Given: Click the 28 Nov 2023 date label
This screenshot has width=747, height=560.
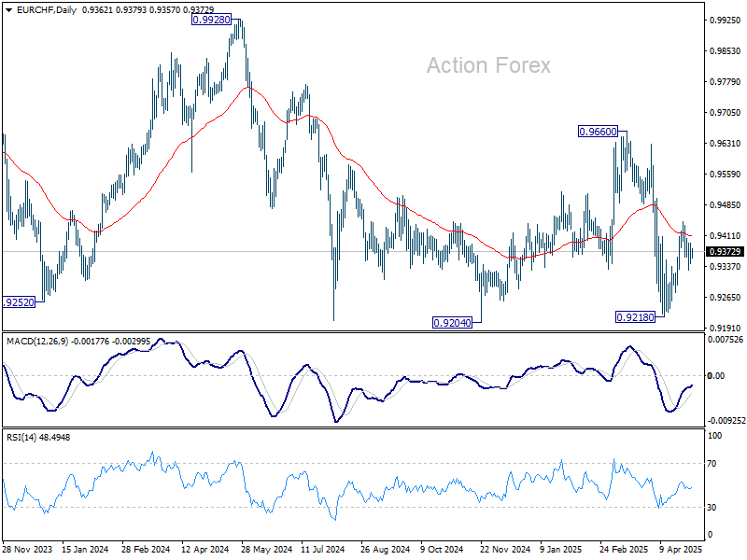Looking at the screenshot, I should coord(27,550).
